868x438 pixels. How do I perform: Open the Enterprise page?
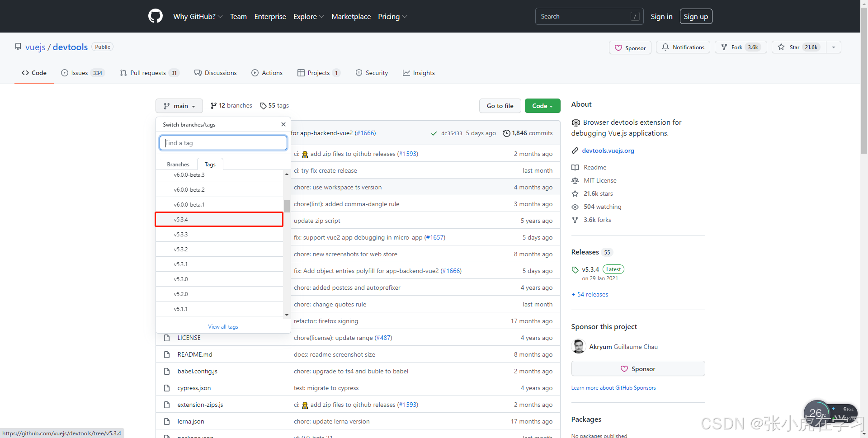(270, 16)
